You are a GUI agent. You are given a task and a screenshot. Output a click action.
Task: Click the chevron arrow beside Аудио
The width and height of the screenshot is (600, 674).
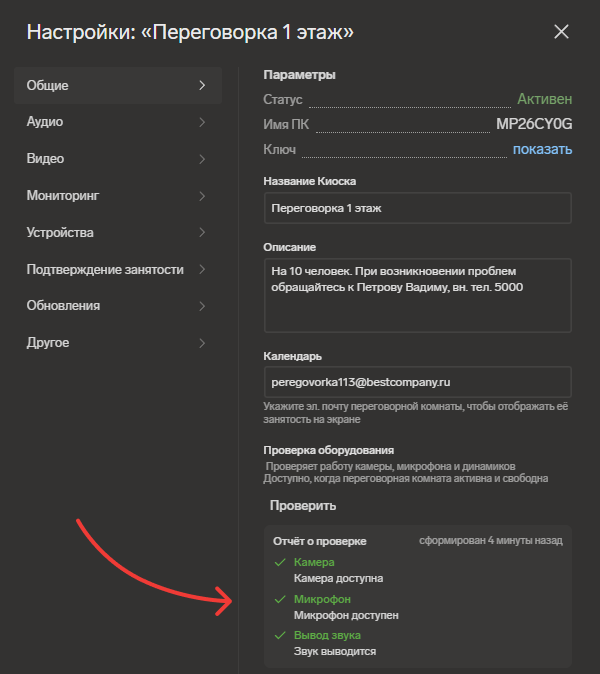[202, 122]
